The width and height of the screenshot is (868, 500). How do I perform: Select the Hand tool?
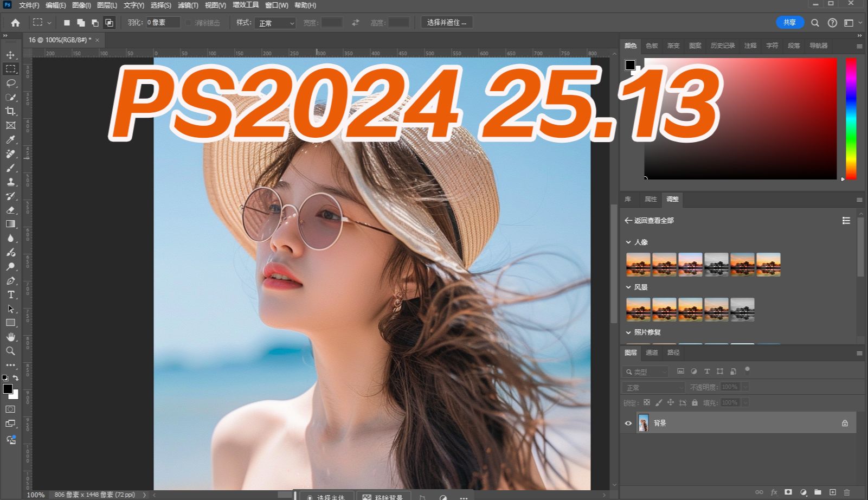pos(10,337)
